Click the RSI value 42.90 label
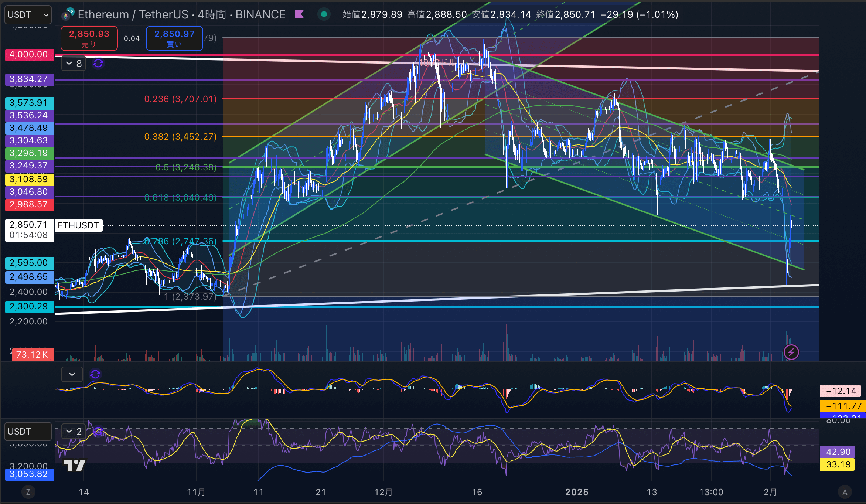Viewport: 866px width, 504px height. (838, 452)
